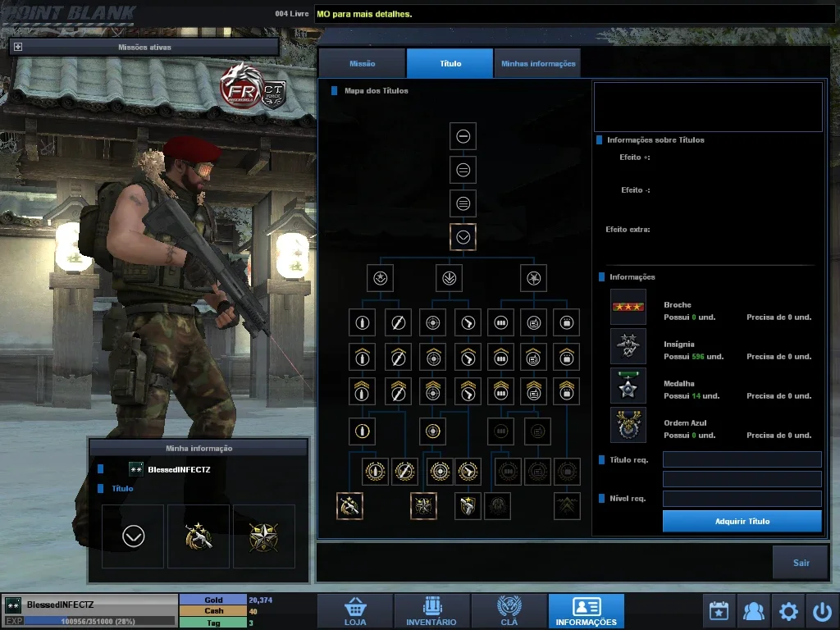Select the single-bar title at the tree top
This screenshot has width=840, height=630.
(463, 137)
